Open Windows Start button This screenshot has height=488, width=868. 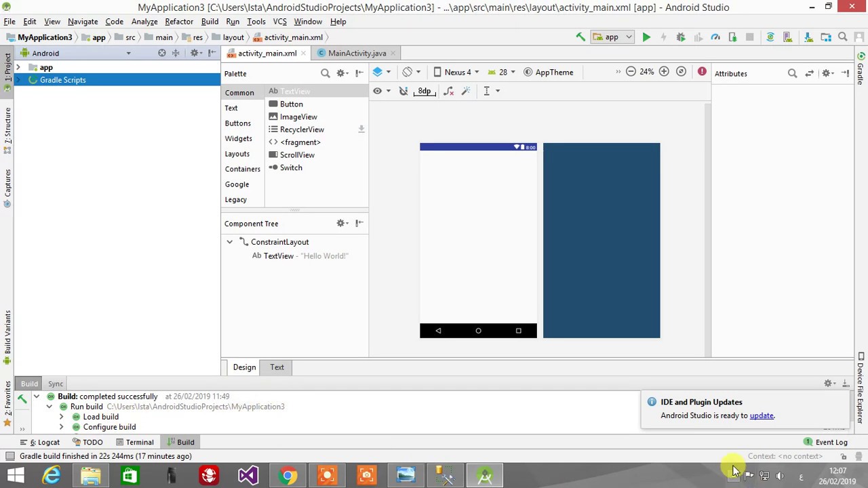pos(15,476)
